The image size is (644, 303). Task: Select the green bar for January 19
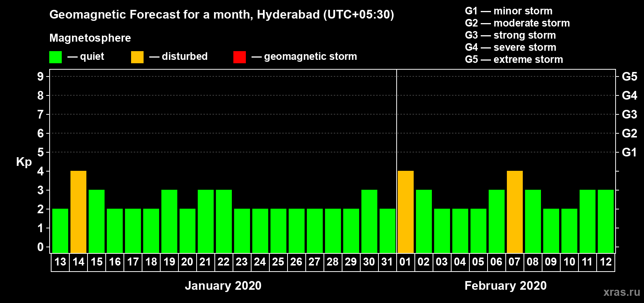point(169,222)
